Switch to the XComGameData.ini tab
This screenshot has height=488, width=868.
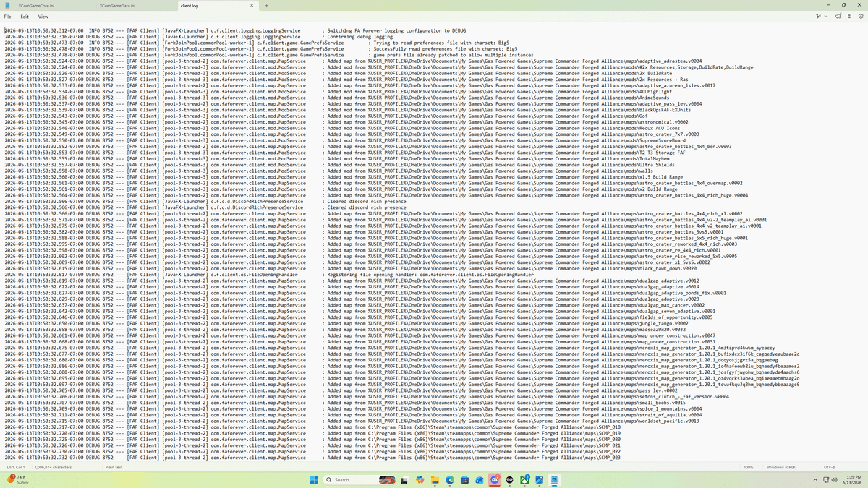[116, 5]
